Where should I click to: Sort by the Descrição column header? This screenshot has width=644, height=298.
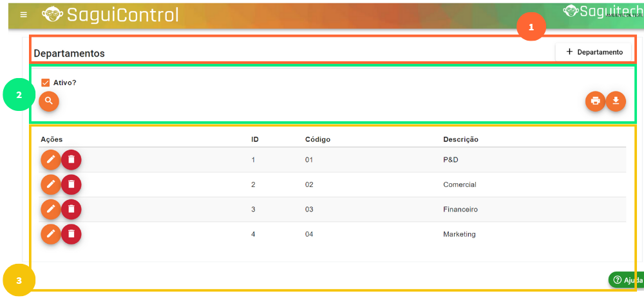(x=460, y=139)
